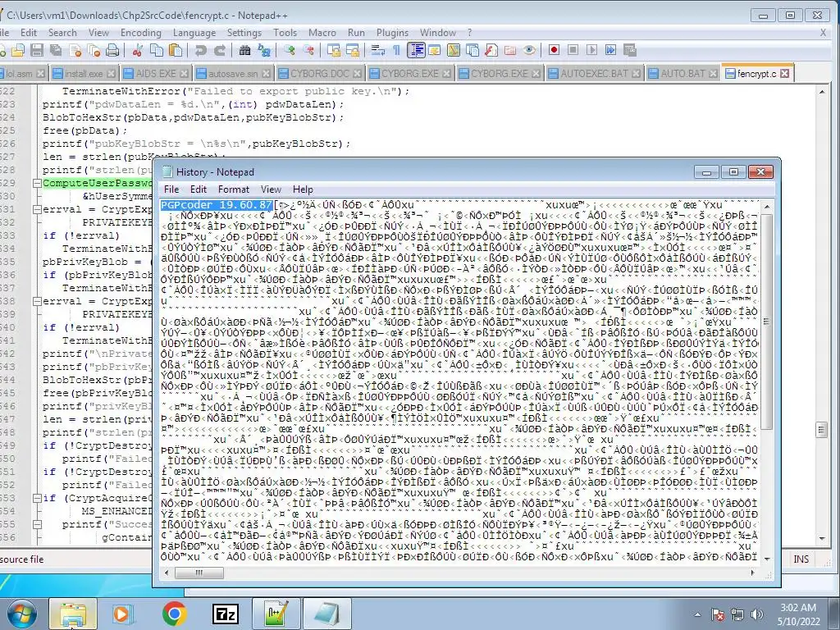The image size is (840, 630).
Task: Open the Macro menu
Action: point(322,33)
